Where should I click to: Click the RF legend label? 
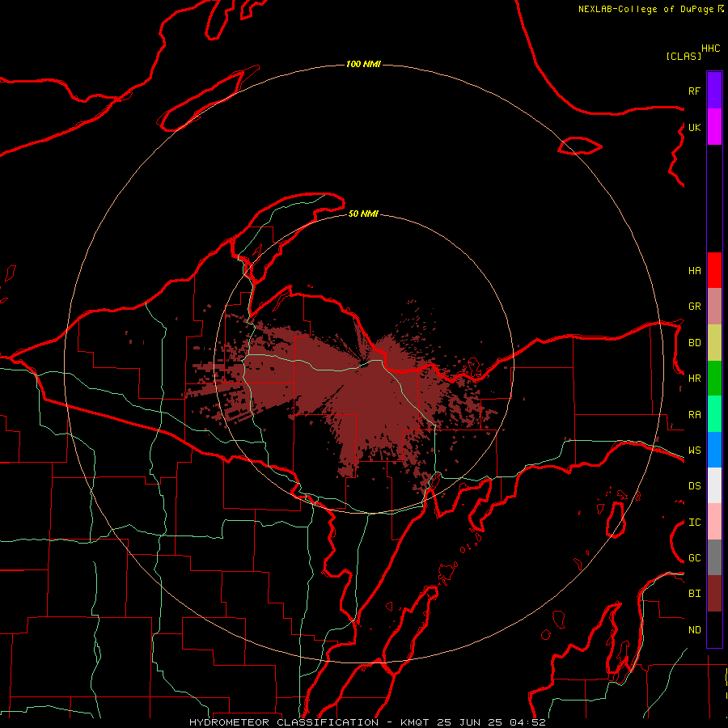[x=694, y=91]
